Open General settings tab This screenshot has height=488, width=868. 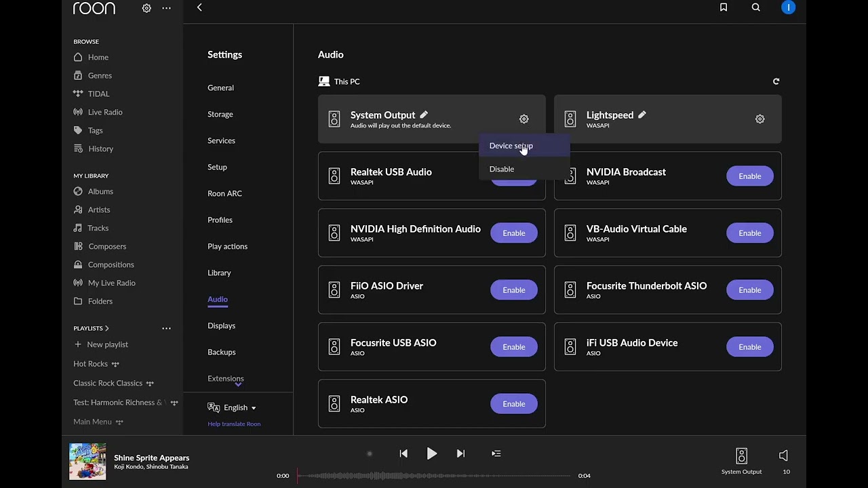tap(220, 87)
